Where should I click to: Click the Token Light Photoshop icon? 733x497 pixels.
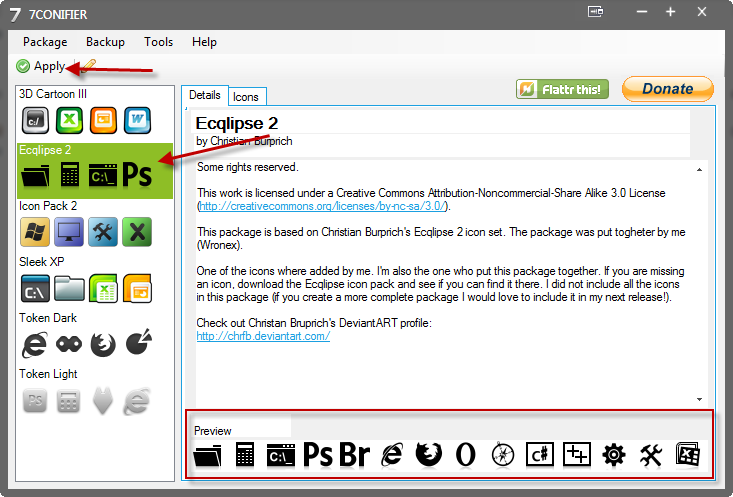[x=35, y=401]
